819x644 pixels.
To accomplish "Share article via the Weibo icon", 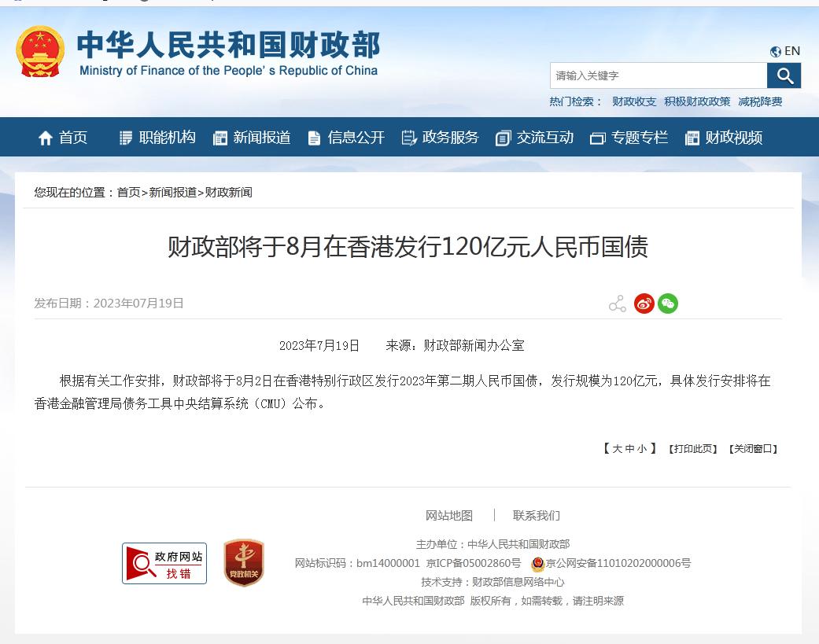I will (644, 304).
